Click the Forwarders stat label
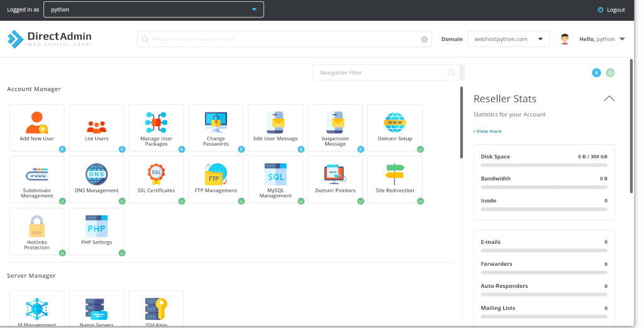The image size is (644, 328). point(497,264)
